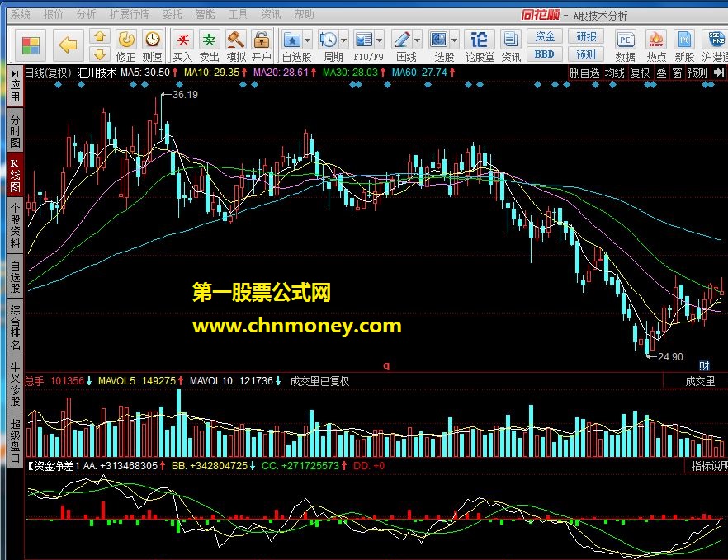Image resolution: width=728 pixels, height=560 pixels.
Task: Toggle the 复权 price adjustment option
Action: [640, 73]
